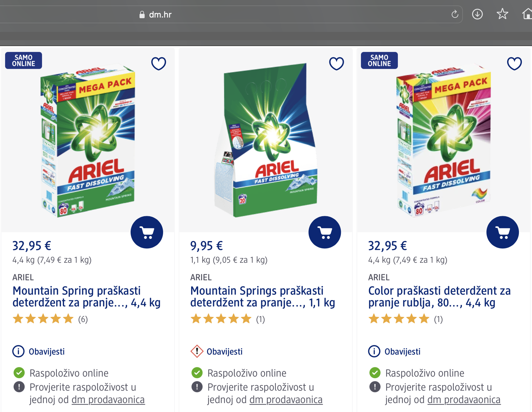Viewport: 532px width, 412px height.
Task: Open dm prodavaonica link under first product
Action: click(x=108, y=400)
